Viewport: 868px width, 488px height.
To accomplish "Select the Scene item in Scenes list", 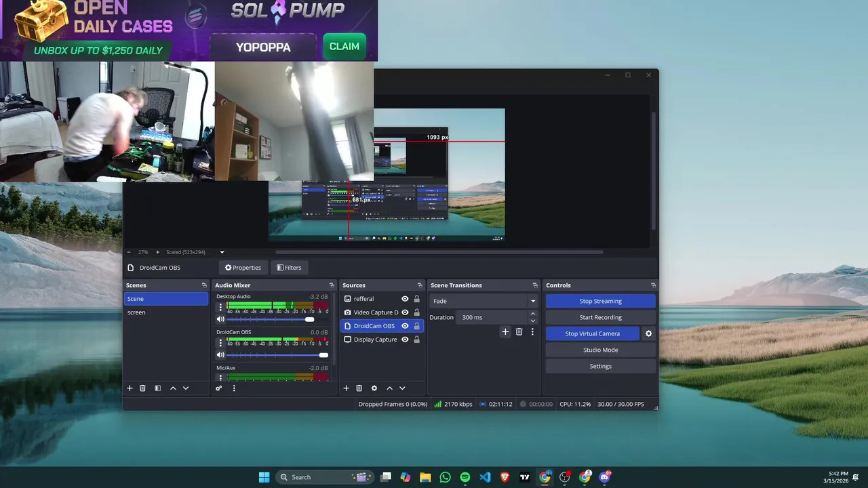I will (x=166, y=299).
